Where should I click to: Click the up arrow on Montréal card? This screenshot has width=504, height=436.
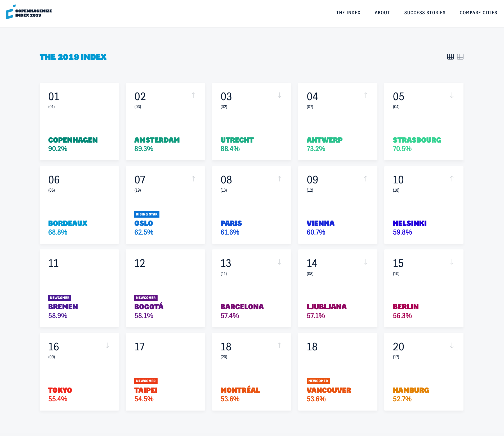tap(279, 345)
